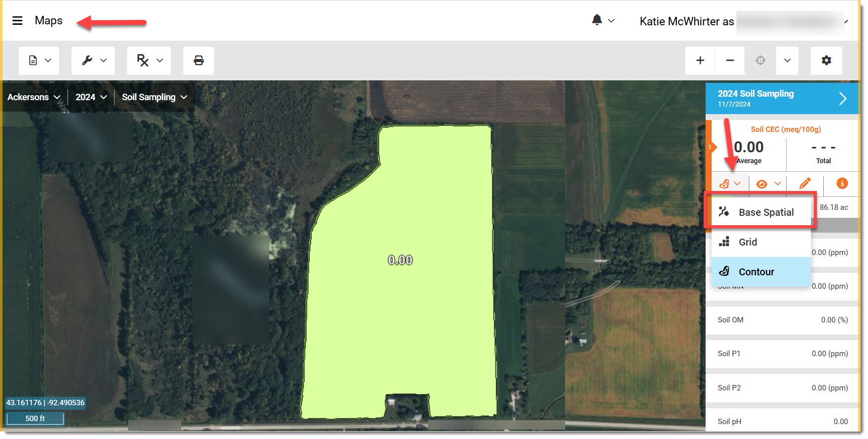This screenshot has width=868, height=439.
Task: Click the locate crosshair icon
Action: (760, 61)
